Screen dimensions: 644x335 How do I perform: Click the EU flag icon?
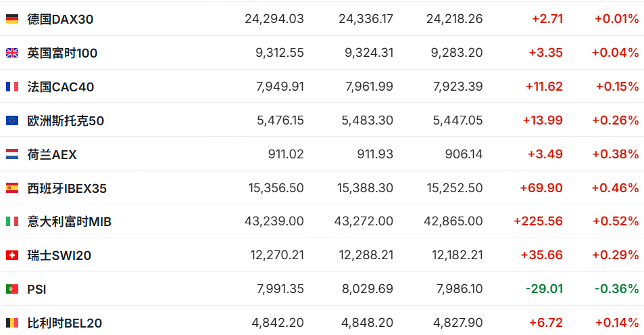(x=12, y=120)
